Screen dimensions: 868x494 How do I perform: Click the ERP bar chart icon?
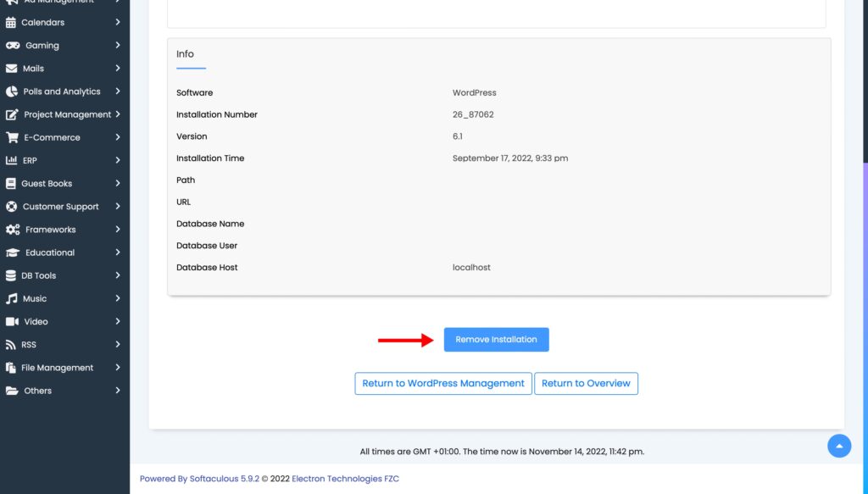[x=11, y=160]
